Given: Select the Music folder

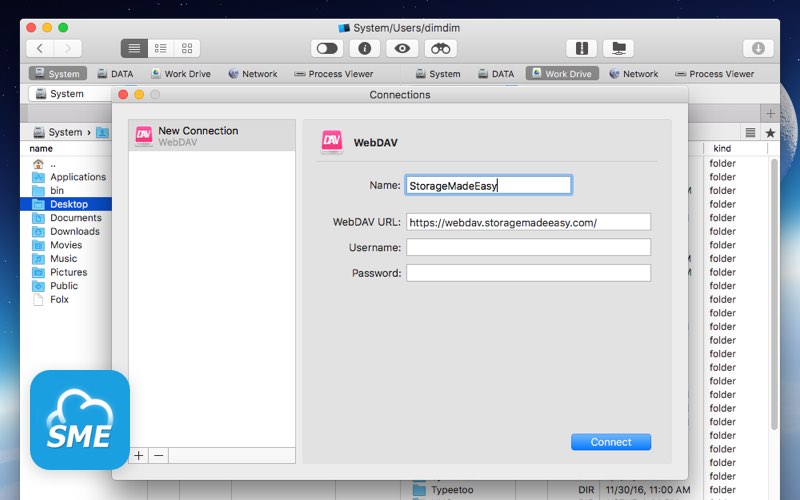Looking at the screenshot, I should point(66,259).
